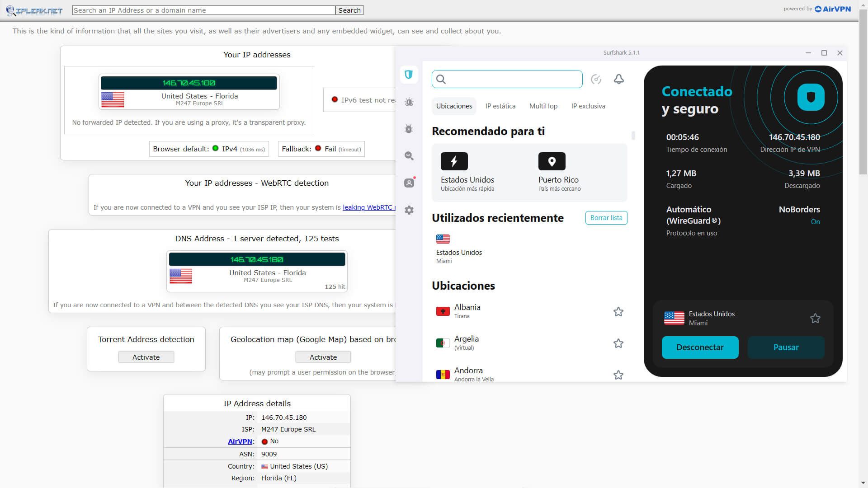This screenshot has width=868, height=488.
Task: Click the US flag beside the detected IP address
Action: [113, 99]
